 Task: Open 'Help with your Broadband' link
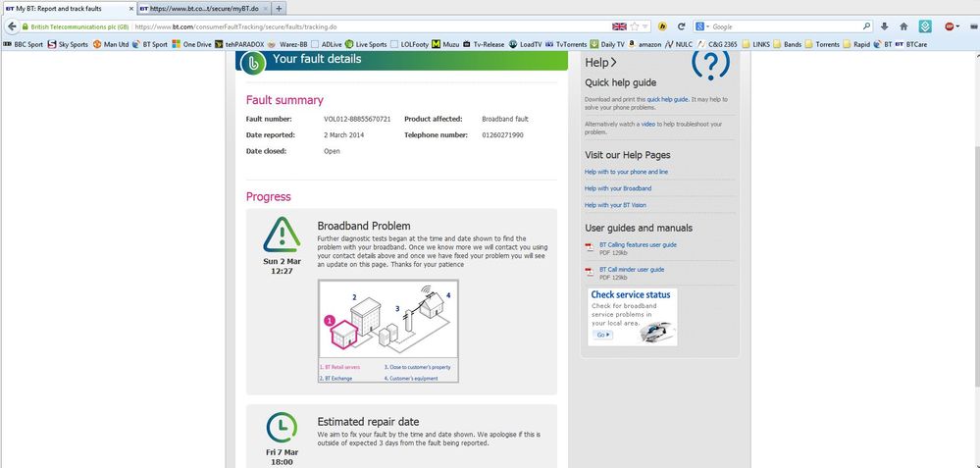[x=618, y=188]
